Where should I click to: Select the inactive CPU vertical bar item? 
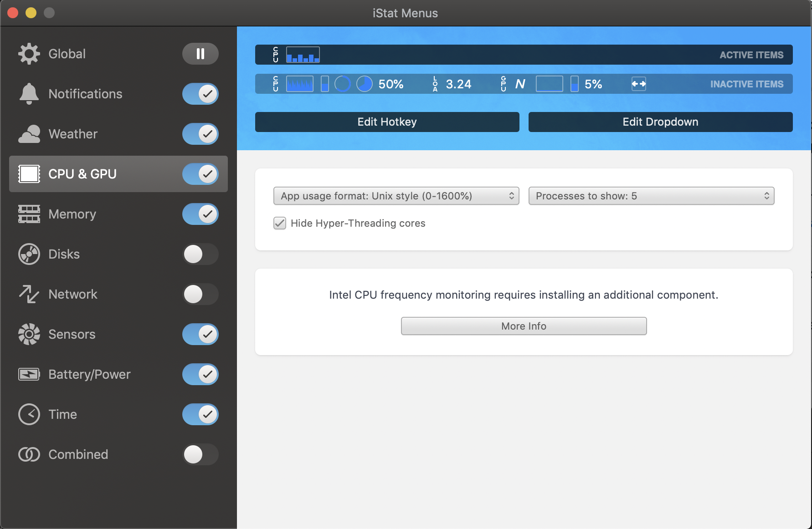click(x=325, y=84)
